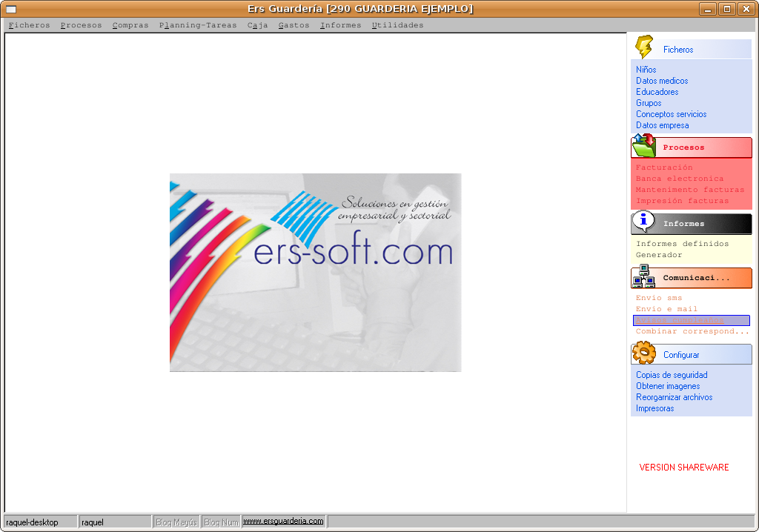759x532 pixels.
Task: Open Grupos link
Action: tap(648, 103)
